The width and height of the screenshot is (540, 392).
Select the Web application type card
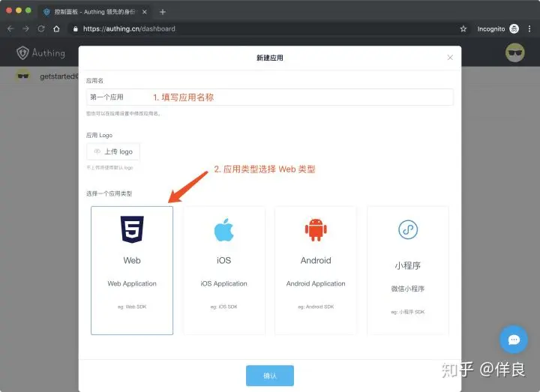pyautogui.click(x=132, y=270)
